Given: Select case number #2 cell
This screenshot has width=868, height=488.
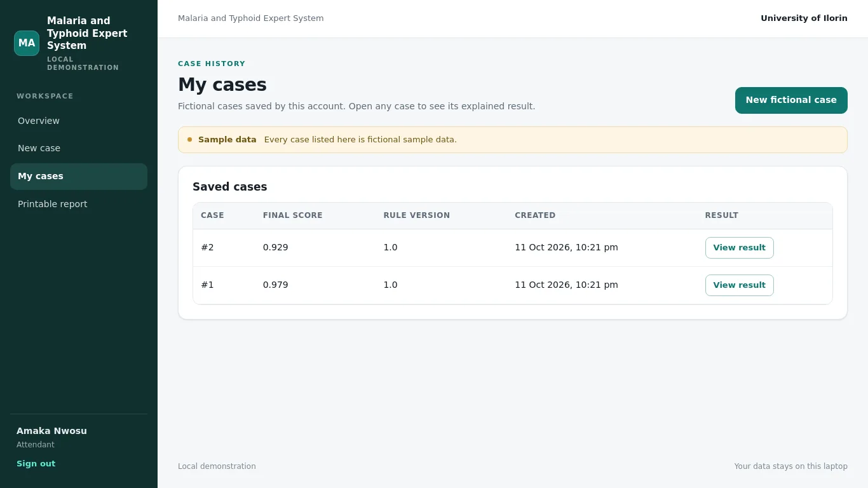Looking at the screenshot, I should (207, 247).
